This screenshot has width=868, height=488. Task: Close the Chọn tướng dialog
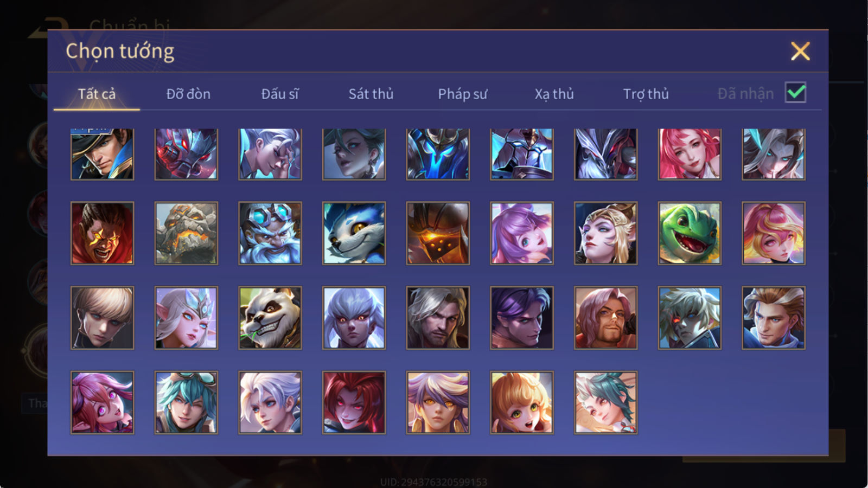point(800,51)
